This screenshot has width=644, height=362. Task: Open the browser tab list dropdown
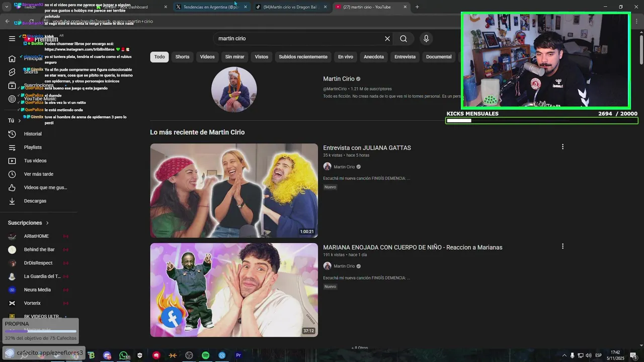(7, 7)
